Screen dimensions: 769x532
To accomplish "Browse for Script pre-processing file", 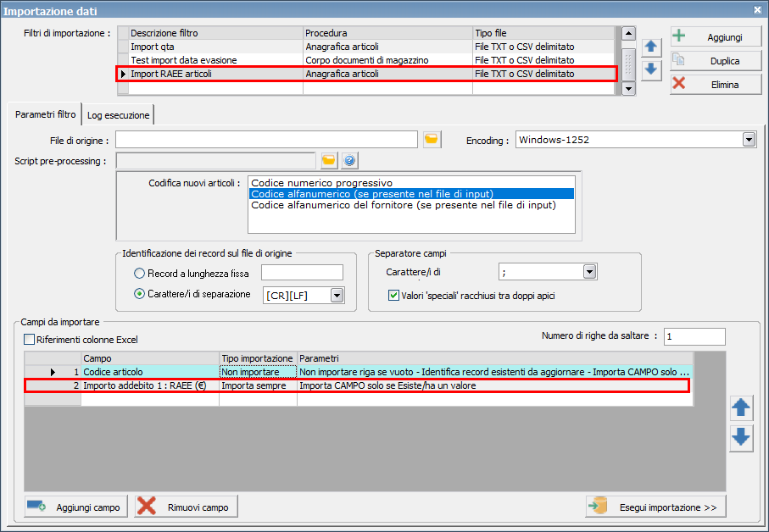I will pos(329,160).
